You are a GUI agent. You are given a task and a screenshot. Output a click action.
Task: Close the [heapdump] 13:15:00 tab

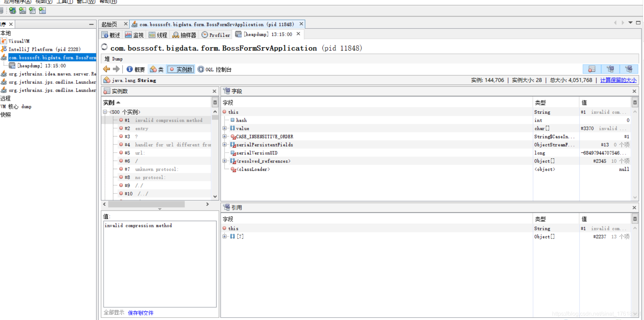tap(298, 34)
